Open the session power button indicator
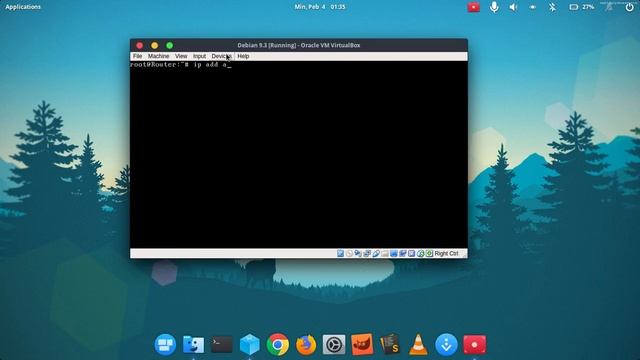Image resolution: width=640 pixels, height=360 pixels. [x=629, y=7]
